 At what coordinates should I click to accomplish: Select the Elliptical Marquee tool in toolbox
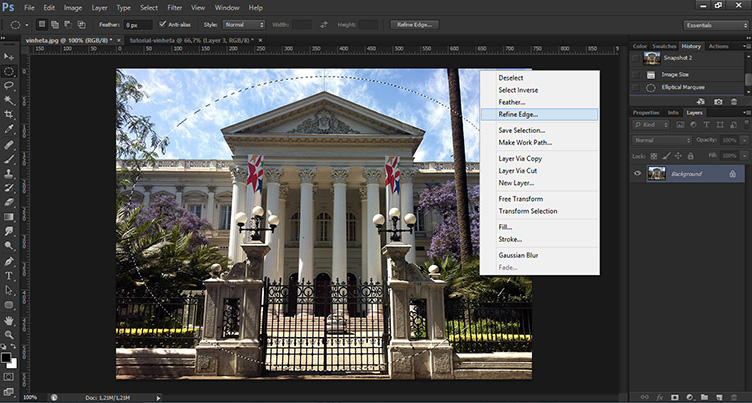click(9, 71)
